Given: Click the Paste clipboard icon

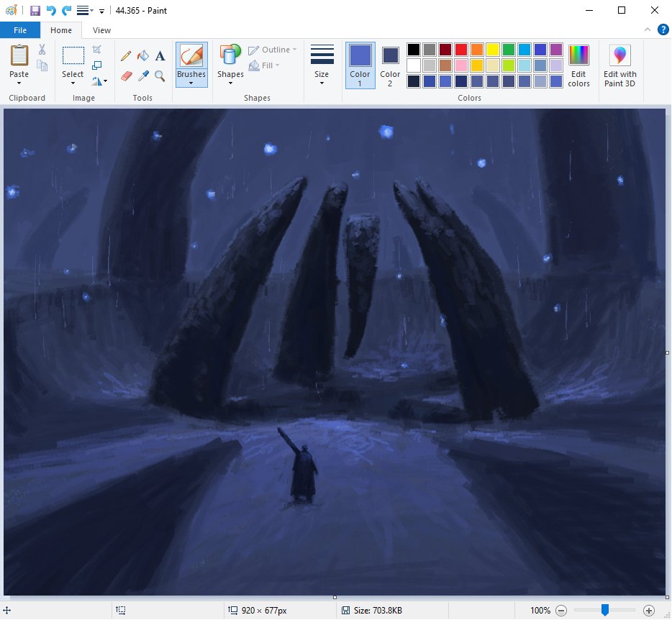Looking at the screenshot, I should click(19, 55).
